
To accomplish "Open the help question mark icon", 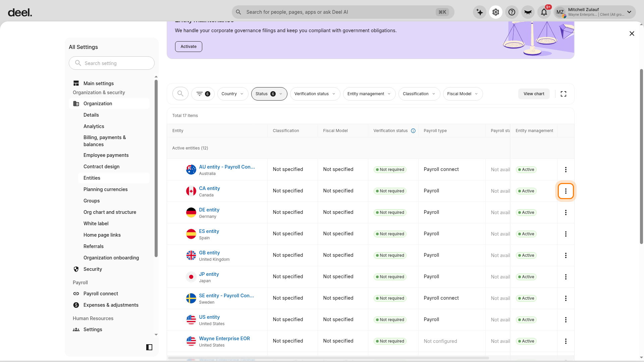I will coord(512,12).
